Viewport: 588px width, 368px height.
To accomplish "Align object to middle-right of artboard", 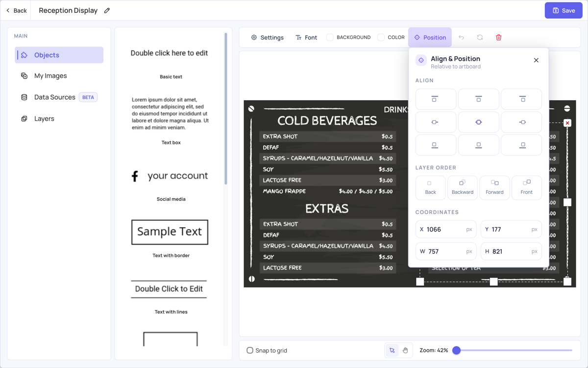I will (x=521, y=122).
